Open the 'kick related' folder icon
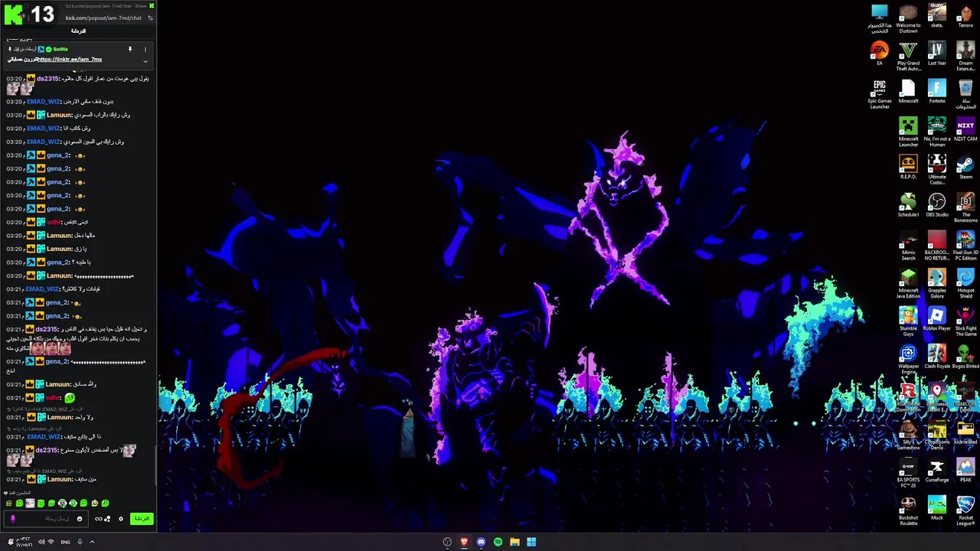The width and height of the screenshot is (980, 551). tap(965, 432)
